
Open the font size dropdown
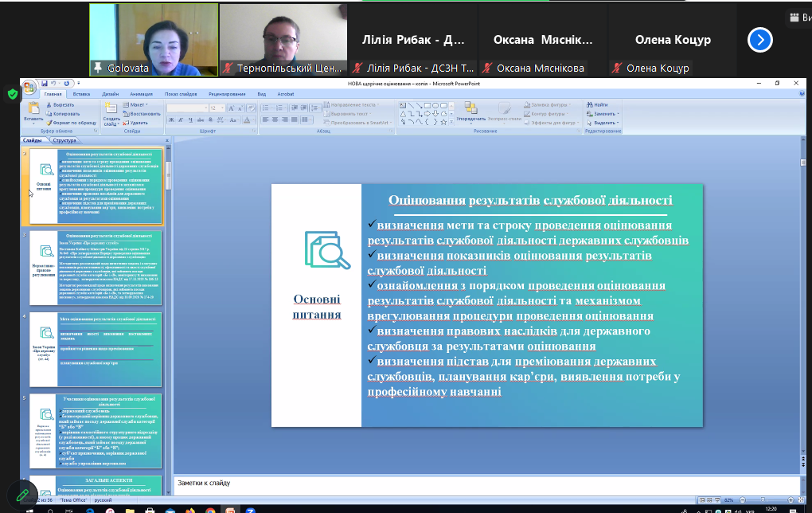[x=222, y=108]
